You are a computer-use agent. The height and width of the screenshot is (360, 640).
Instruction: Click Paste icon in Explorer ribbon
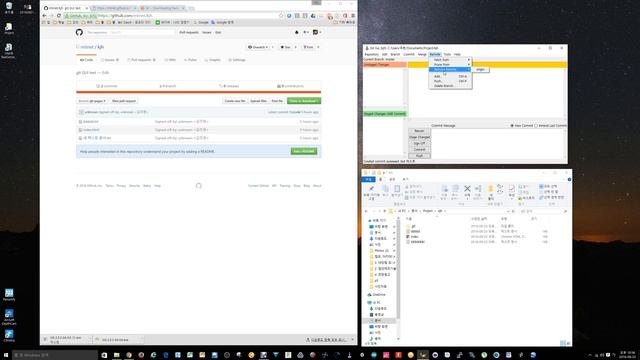point(397,189)
